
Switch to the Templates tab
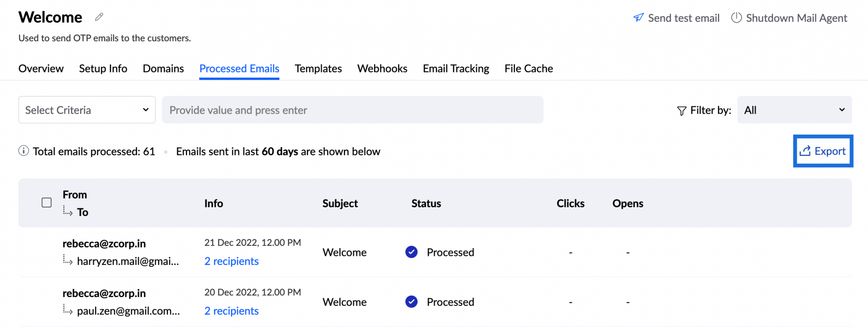pyautogui.click(x=318, y=69)
